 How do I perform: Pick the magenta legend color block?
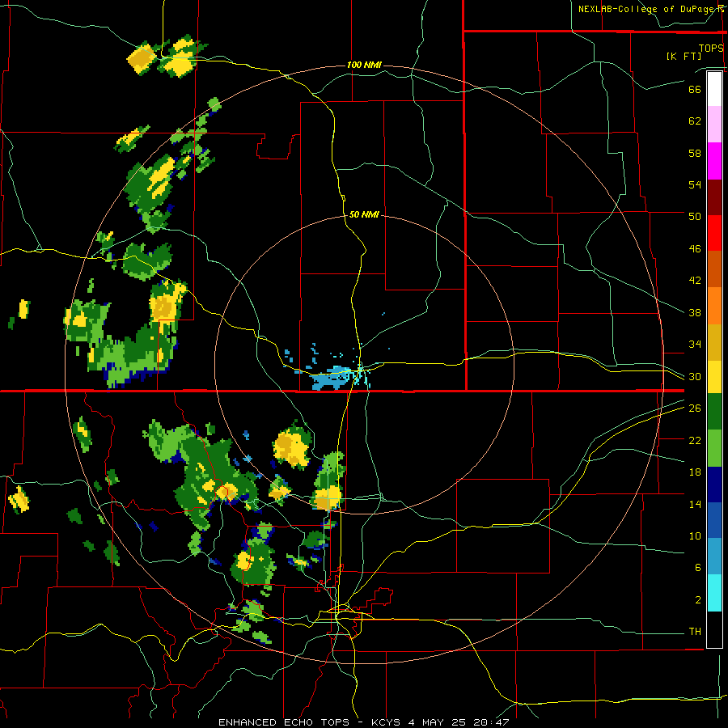[x=714, y=161]
